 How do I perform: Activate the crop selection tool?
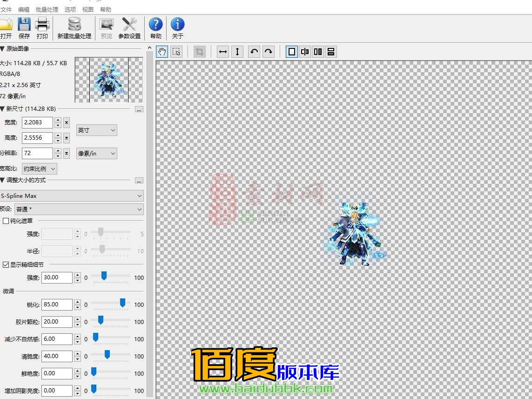point(176,51)
